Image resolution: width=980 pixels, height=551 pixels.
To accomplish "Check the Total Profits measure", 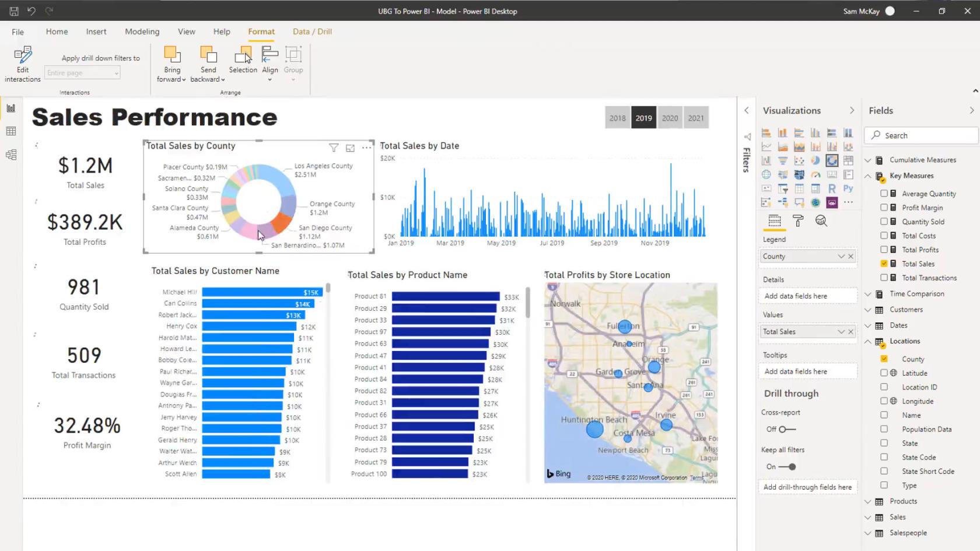I will coord(884,250).
